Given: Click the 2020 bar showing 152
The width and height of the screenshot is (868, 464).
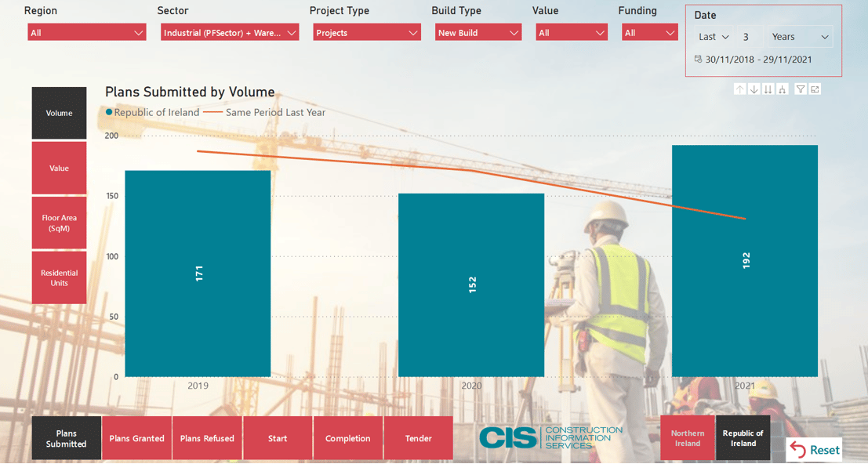Looking at the screenshot, I should 471,285.
